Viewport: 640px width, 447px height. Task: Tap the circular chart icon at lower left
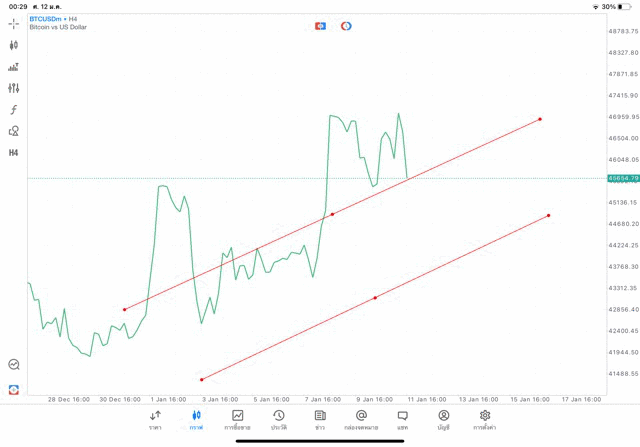pyautogui.click(x=14, y=365)
